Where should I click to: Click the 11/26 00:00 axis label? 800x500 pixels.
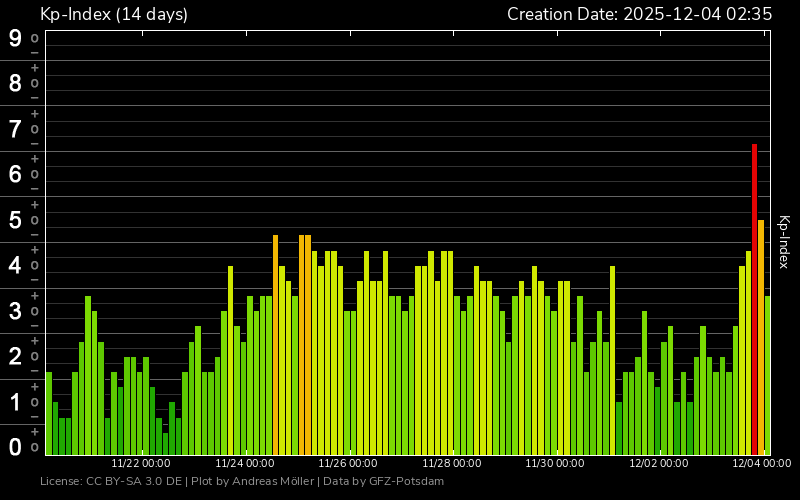(347, 463)
